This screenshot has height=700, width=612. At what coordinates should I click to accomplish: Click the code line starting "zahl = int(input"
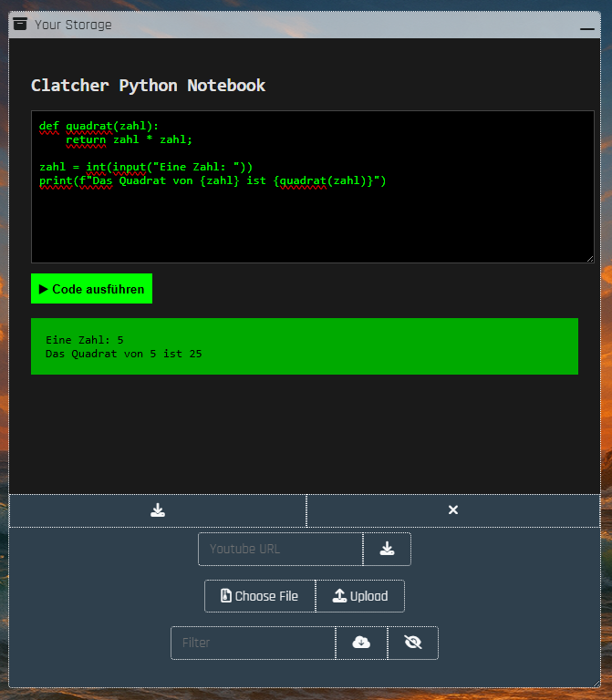point(146,168)
